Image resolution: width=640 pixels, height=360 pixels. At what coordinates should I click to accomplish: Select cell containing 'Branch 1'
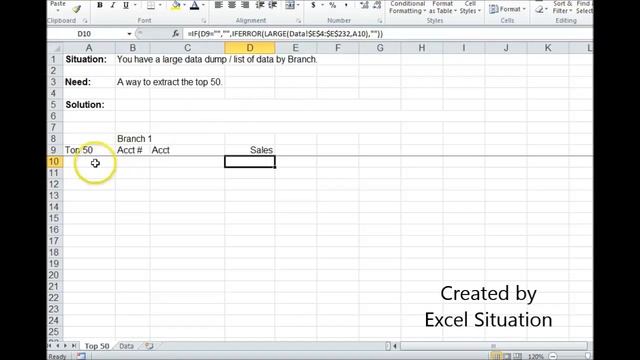pyautogui.click(x=132, y=139)
